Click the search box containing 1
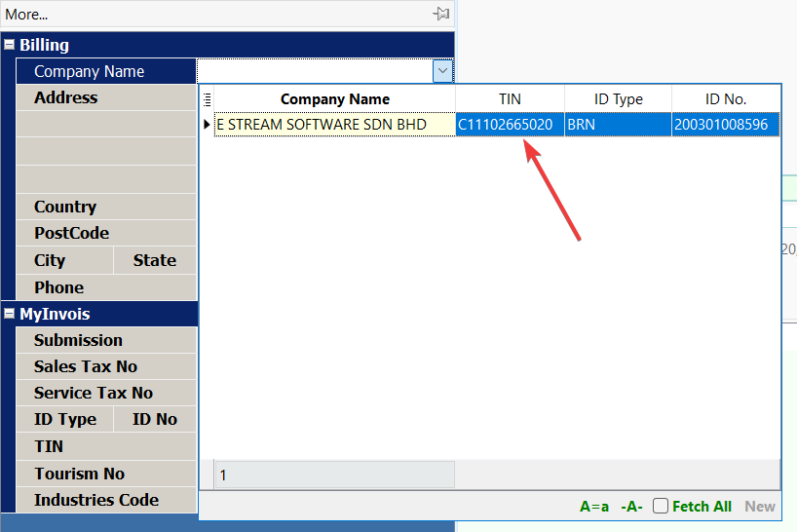Screen dimensions: 797x532 click(333, 475)
